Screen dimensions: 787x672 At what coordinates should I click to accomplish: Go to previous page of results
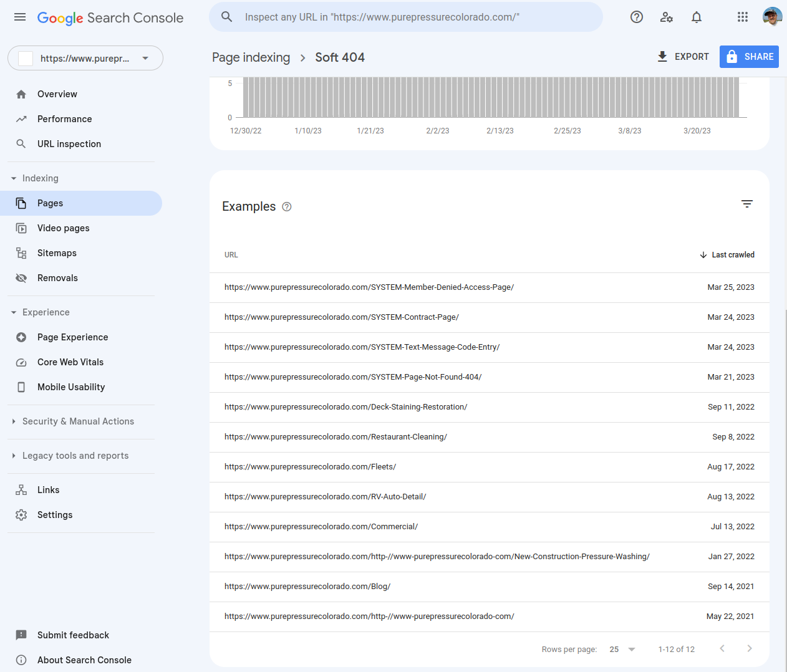(x=722, y=649)
